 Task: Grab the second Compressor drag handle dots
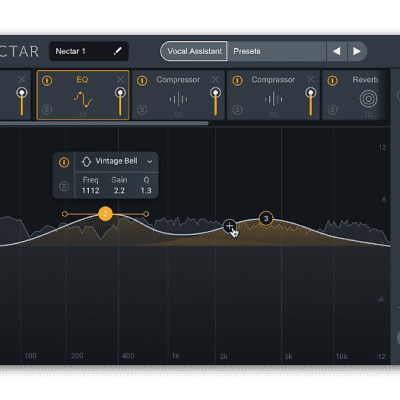pyautogui.click(x=273, y=115)
